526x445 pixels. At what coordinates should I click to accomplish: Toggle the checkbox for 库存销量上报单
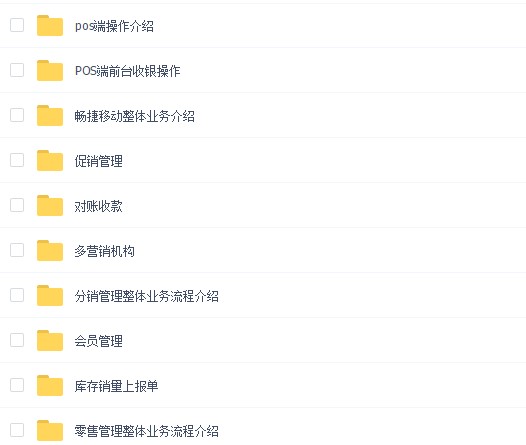click(17, 385)
